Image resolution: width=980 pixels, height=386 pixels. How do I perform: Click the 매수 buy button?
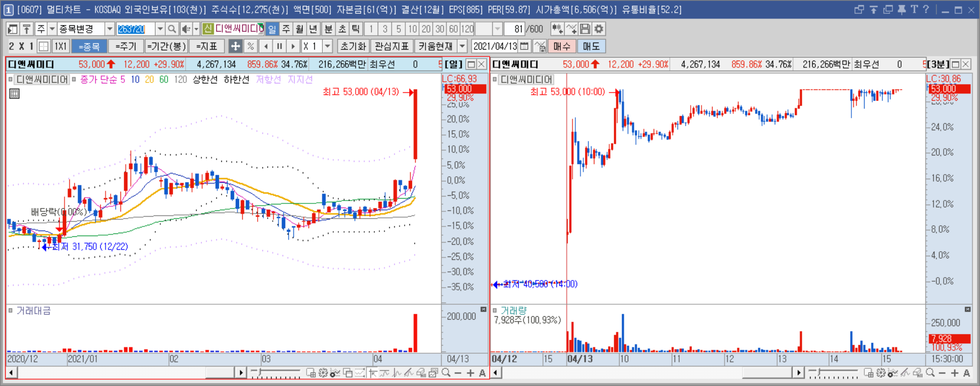coord(561,46)
